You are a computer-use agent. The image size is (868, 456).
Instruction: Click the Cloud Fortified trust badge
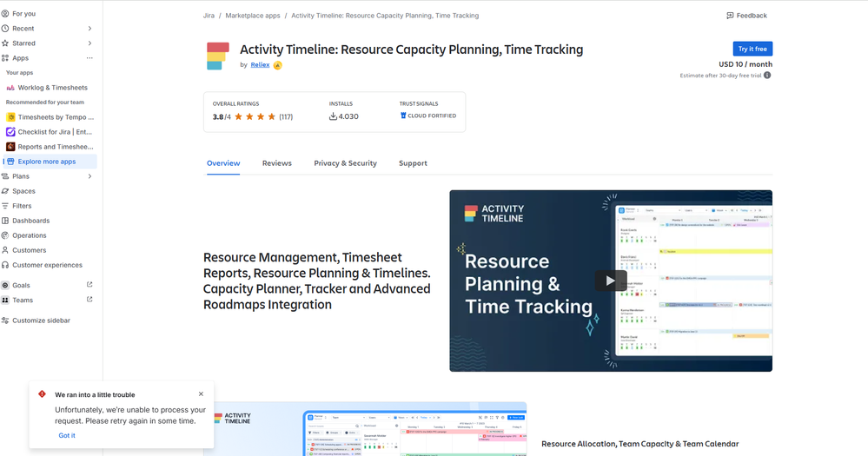[427, 116]
